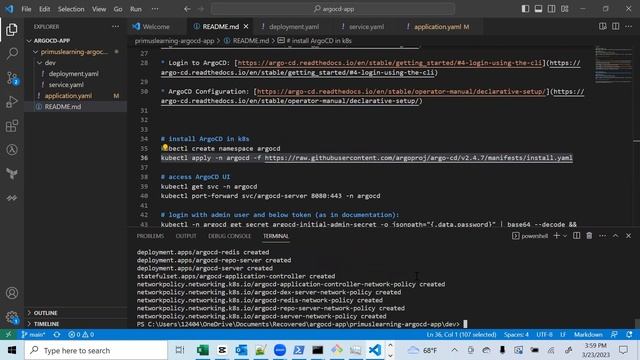640x360 pixels.
Task: Split the terminal panel
Action: pos(576,236)
